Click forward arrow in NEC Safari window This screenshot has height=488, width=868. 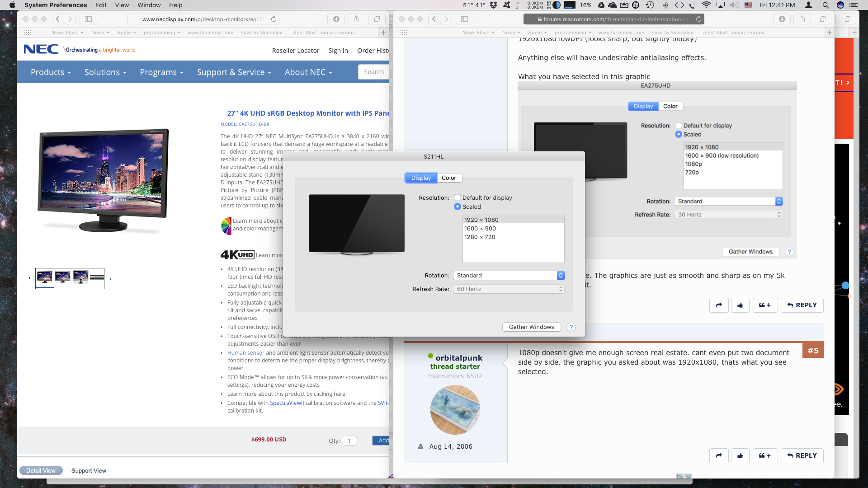[x=70, y=19]
